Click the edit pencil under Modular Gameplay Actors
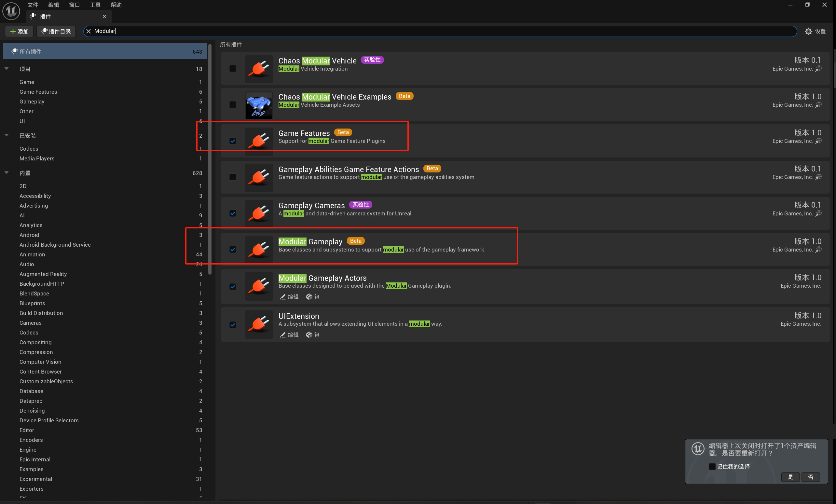The width and height of the screenshot is (836, 504). click(282, 297)
